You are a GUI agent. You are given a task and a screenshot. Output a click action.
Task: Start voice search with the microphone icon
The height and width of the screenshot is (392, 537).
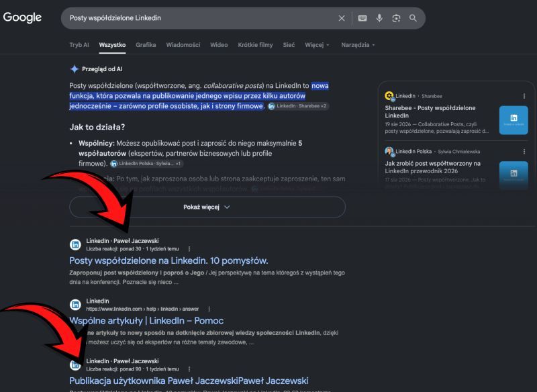[x=379, y=18]
